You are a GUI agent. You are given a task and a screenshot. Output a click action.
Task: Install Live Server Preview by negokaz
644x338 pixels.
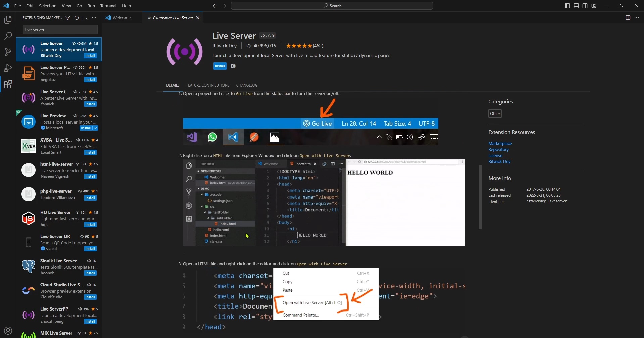[x=90, y=80]
